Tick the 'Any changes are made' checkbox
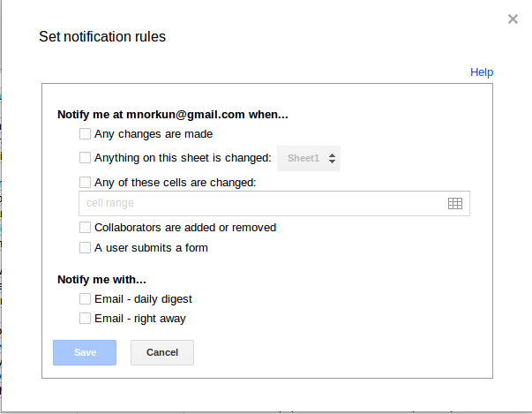 86,134
